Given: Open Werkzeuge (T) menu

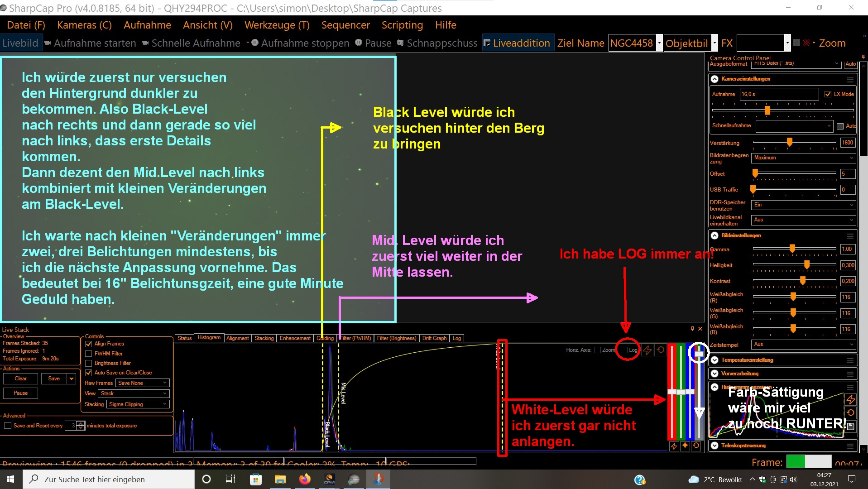Looking at the screenshot, I should [x=277, y=25].
